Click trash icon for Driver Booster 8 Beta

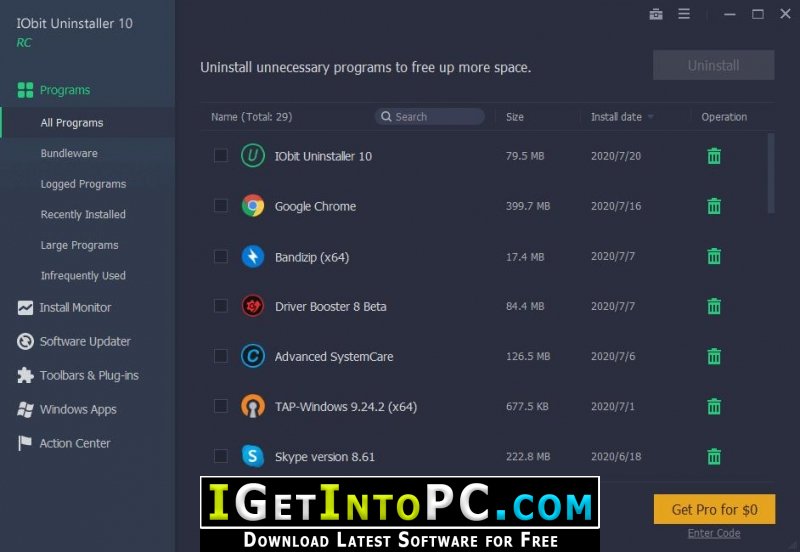pyautogui.click(x=714, y=306)
